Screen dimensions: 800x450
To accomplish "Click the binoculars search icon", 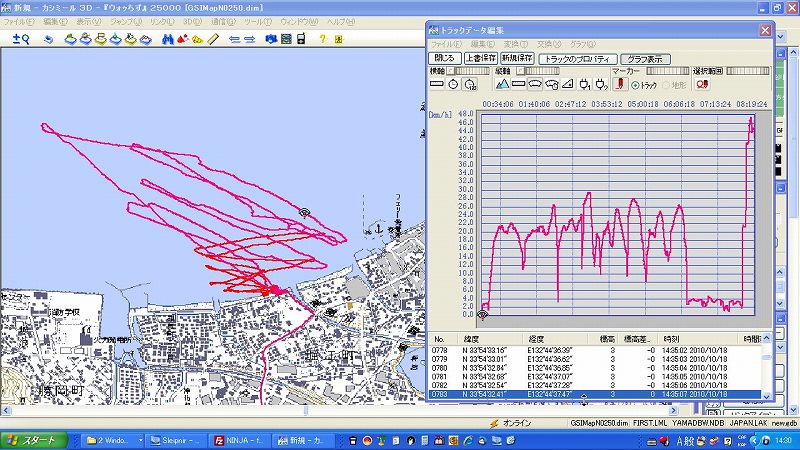I will pyautogui.click(x=167, y=39).
